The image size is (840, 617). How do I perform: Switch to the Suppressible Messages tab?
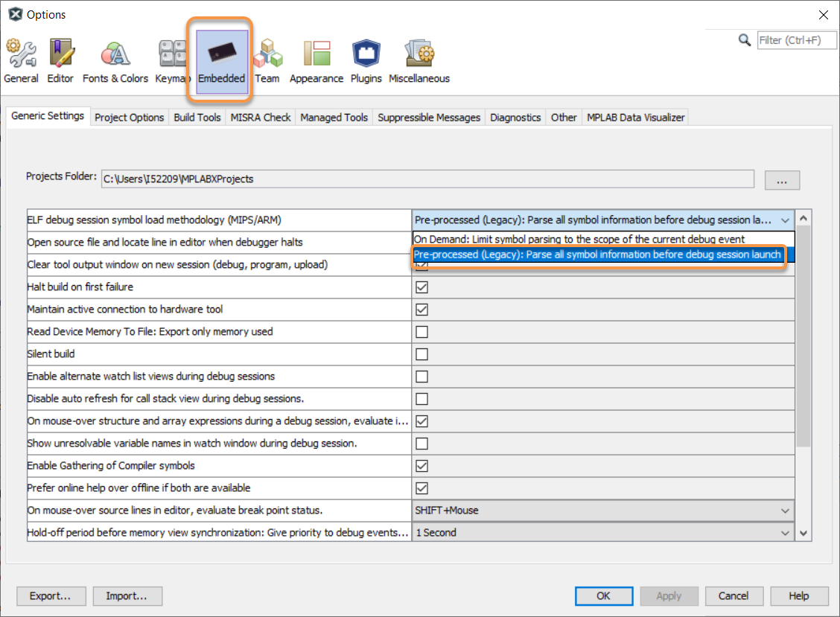point(429,118)
